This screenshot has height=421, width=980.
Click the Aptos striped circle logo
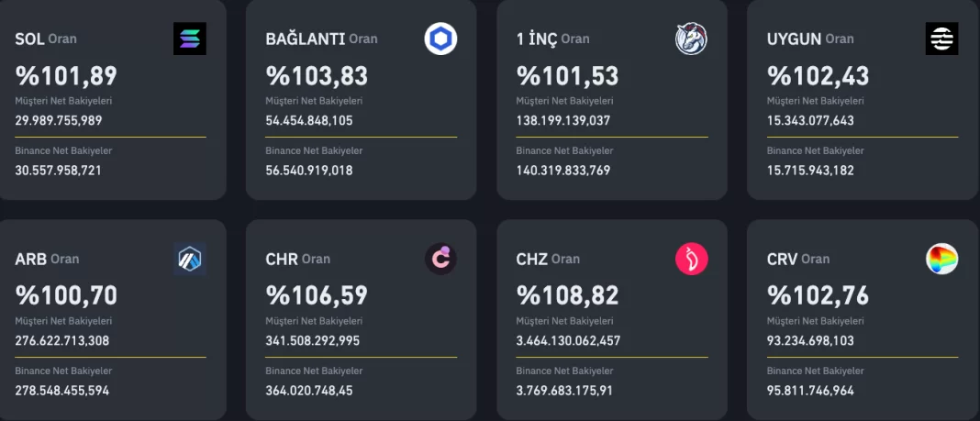(941, 39)
